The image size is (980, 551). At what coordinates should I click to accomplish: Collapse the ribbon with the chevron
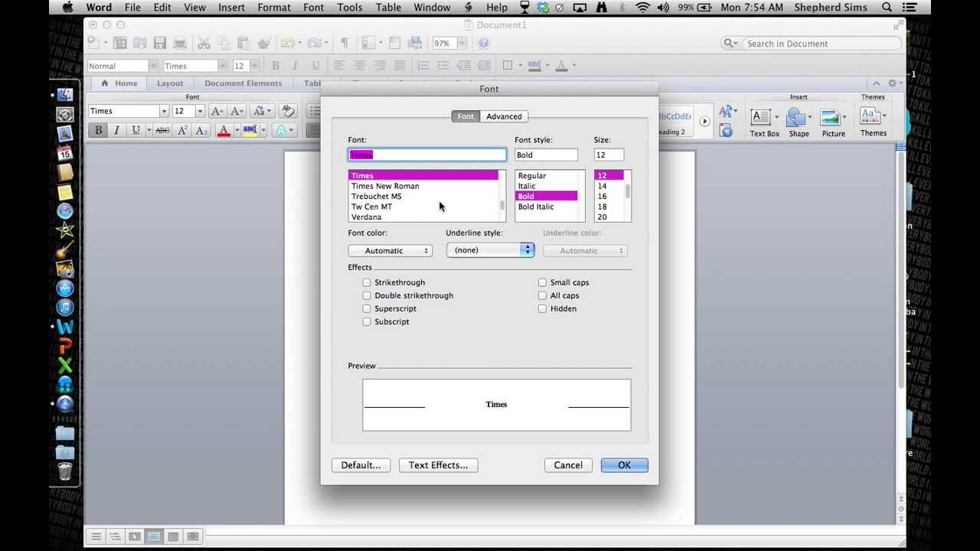point(876,83)
